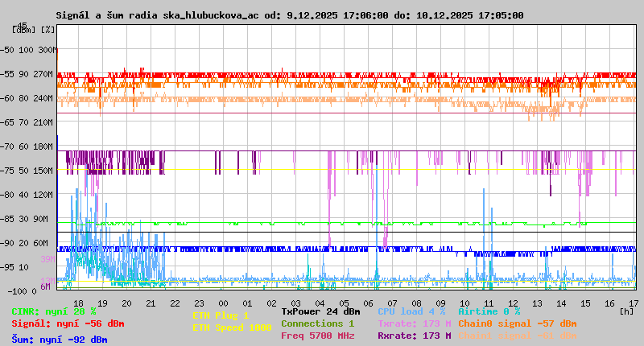
Task: Click the green CINR legend label
Action: 54,311
